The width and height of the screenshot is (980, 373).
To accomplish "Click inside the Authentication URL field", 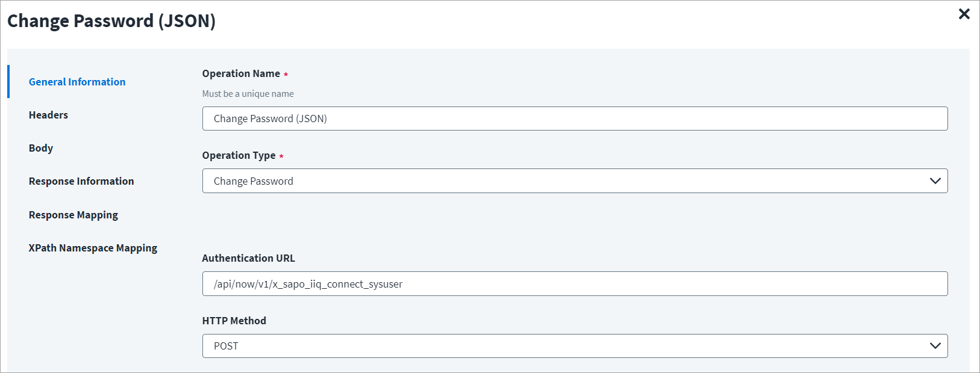I will 575,284.
